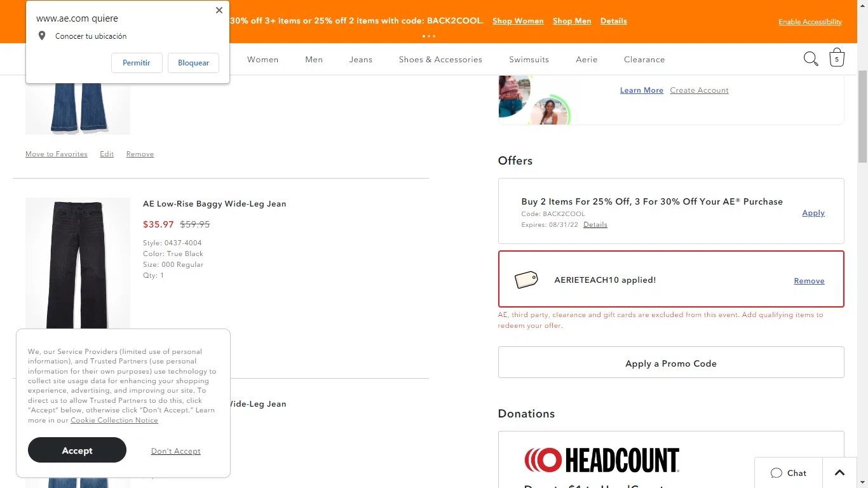The height and width of the screenshot is (488, 868).
Task: Click Apply a Promo Code button
Action: 671,362
